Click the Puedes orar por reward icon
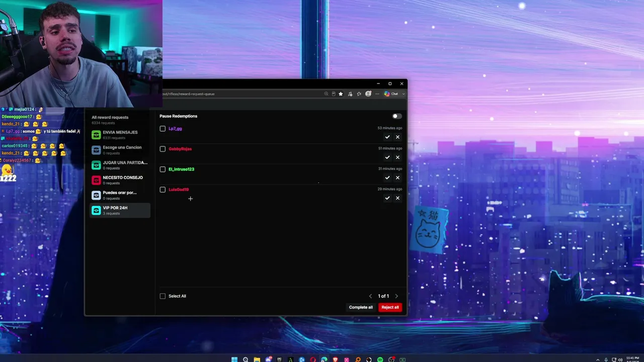The height and width of the screenshot is (362, 644). tap(96, 195)
